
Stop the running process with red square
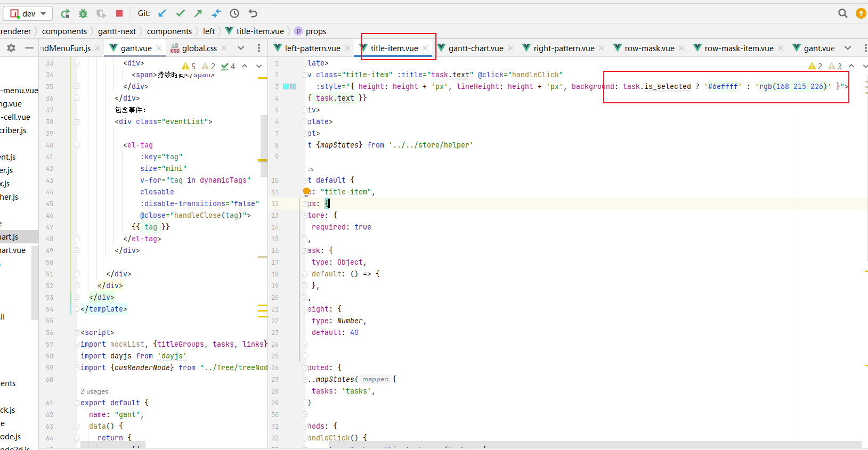[x=119, y=13]
